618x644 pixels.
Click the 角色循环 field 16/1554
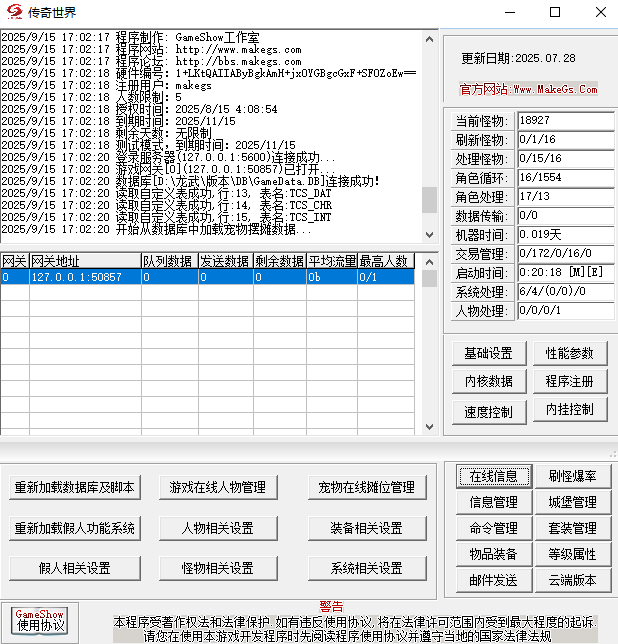[566, 178]
